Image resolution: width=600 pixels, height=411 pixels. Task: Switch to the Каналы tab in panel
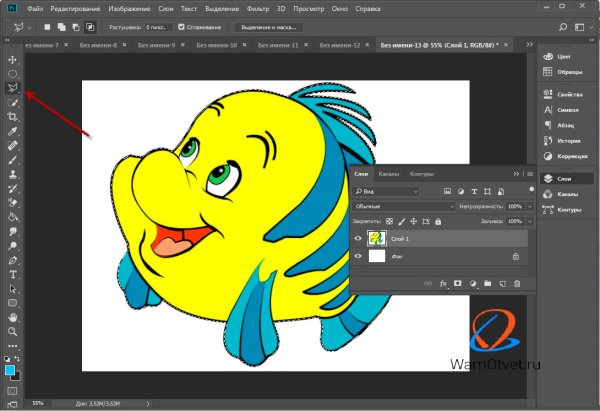tap(391, 174)
